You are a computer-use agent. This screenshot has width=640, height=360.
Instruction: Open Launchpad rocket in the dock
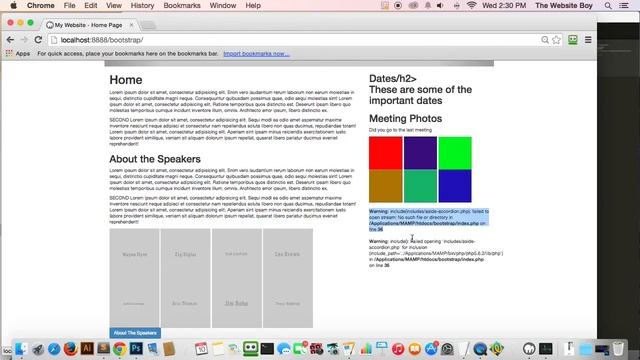point(38,349)
